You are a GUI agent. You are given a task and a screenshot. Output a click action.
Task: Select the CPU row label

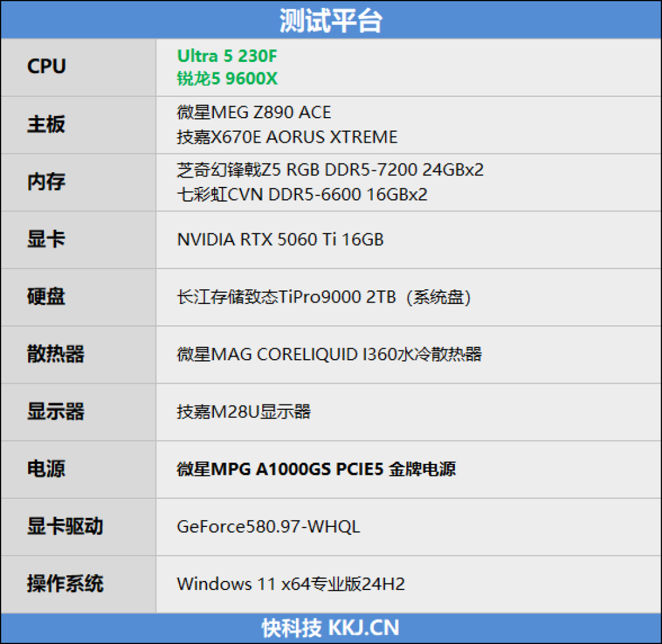click(x=47, y=66)
